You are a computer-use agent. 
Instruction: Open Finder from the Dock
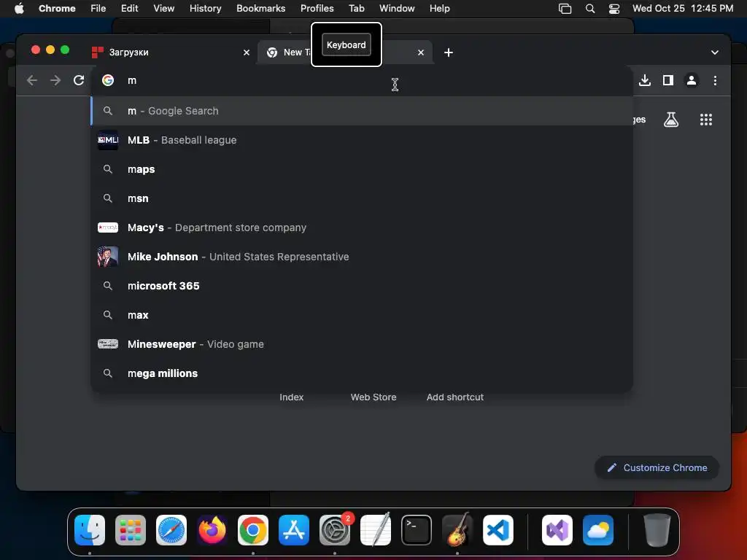(90, 530)
